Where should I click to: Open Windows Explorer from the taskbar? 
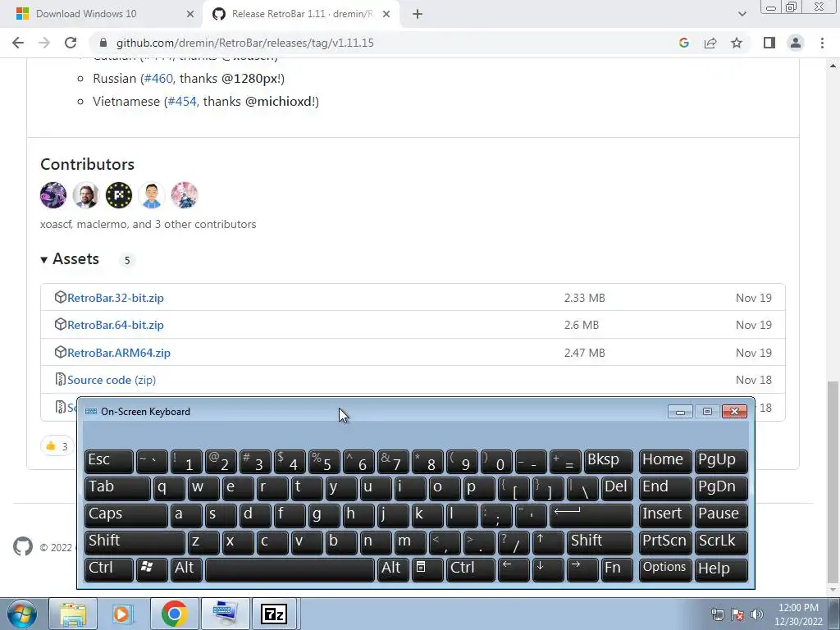(73, 614)
